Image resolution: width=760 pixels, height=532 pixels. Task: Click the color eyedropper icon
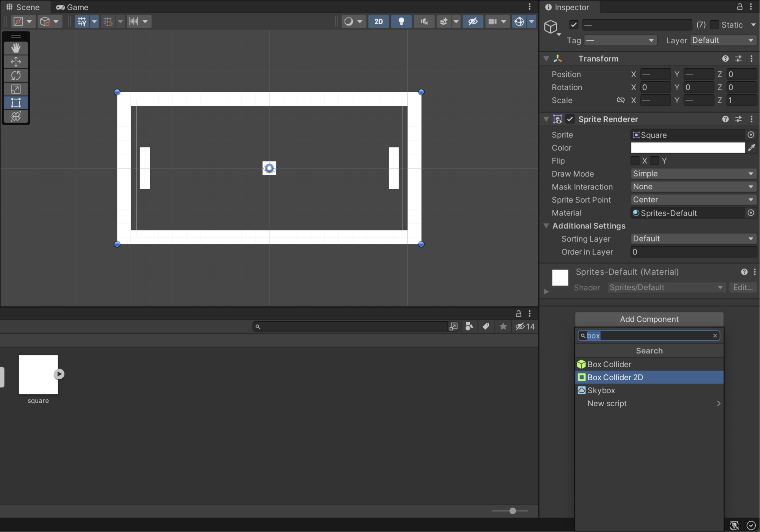coord(751,148)
